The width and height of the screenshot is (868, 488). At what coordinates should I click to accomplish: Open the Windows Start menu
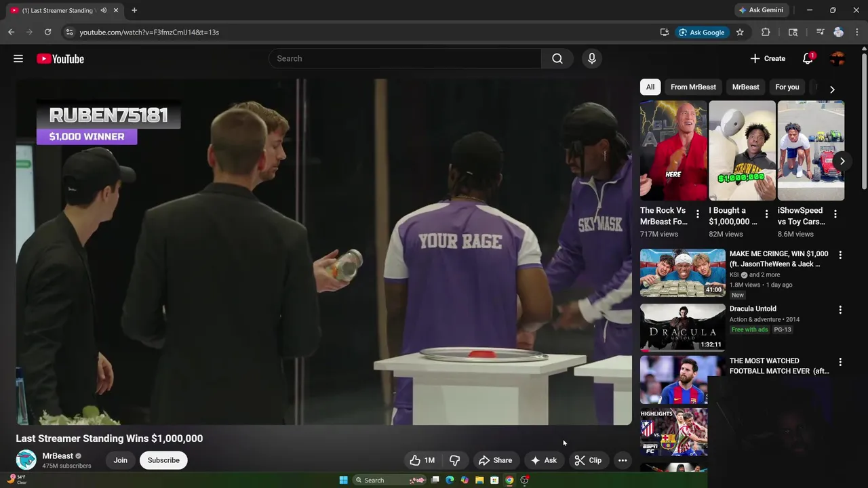pyautogui.click(x=344, y=480)
